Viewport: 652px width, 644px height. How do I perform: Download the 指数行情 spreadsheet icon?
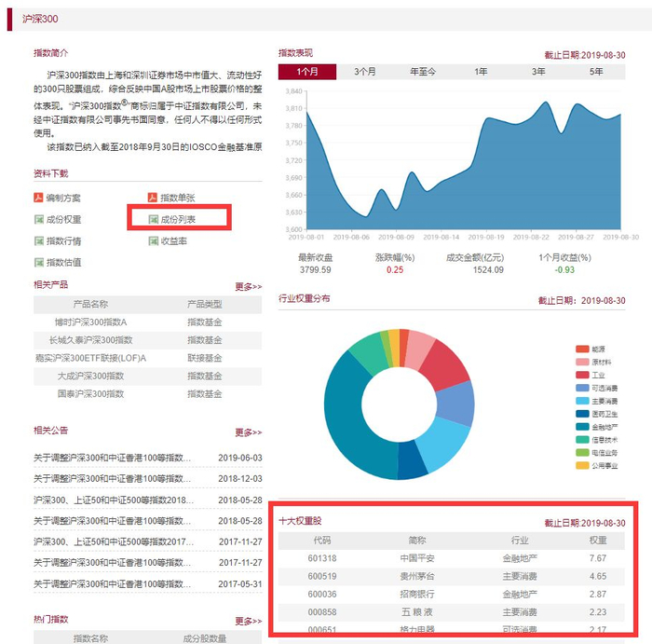(39, 240)
